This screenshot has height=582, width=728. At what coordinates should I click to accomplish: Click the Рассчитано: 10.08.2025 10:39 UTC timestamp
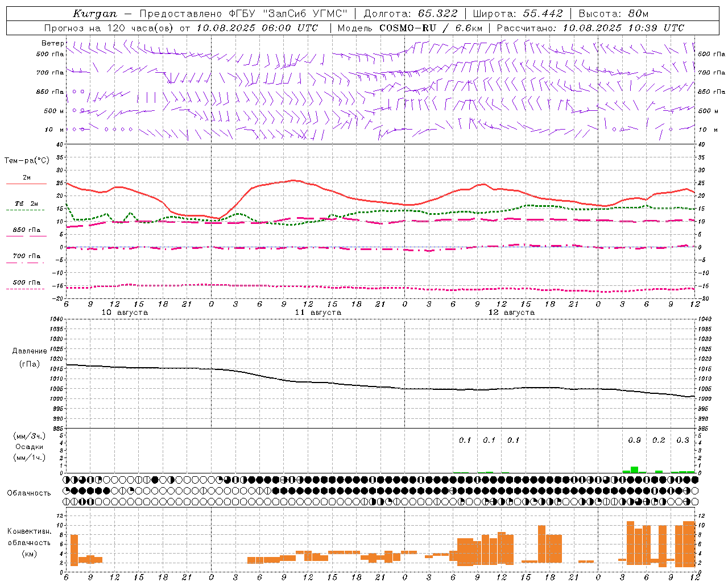[x=591, y=28]
